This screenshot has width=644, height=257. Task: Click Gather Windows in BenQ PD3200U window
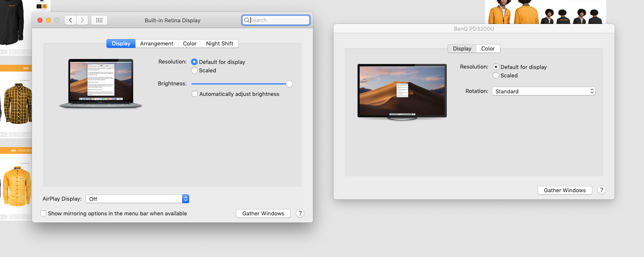(x=565, y=190)
